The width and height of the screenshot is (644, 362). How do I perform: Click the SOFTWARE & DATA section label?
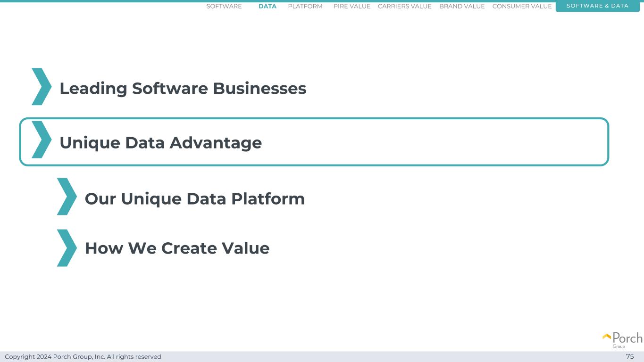click(x=597, y=6)
